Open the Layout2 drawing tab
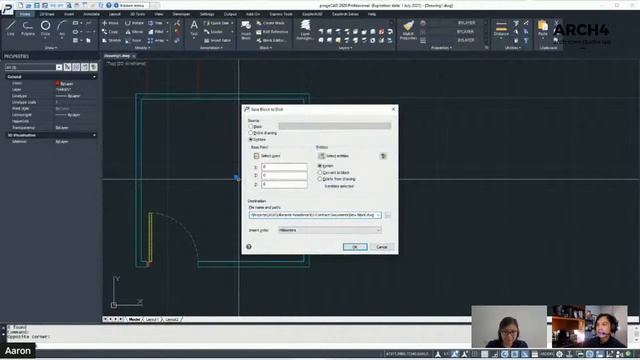This screenshot has height=360, width=640. click(172, 320)
